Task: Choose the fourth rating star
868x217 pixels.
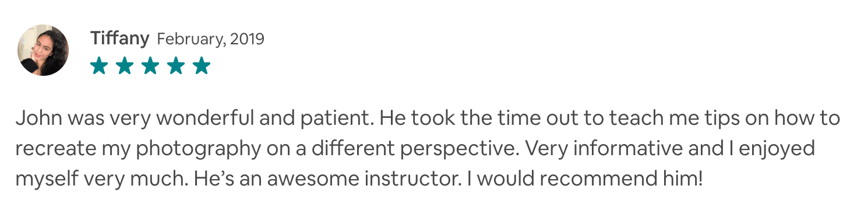Action: click(x=176, y=66)
